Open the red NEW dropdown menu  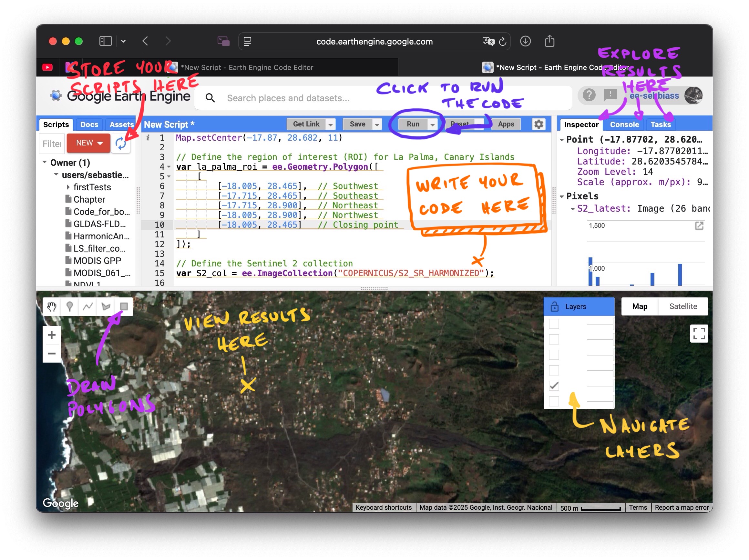(89, 143)
